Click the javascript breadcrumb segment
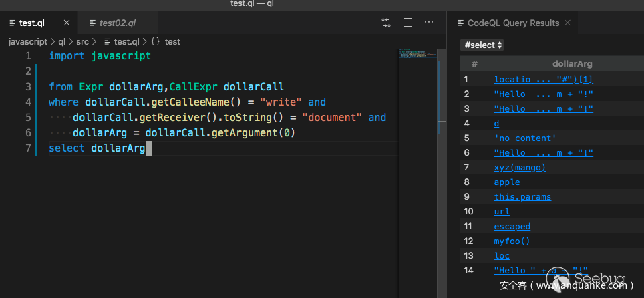The width and height of the screenshot is (644, 298). point(28,41)
